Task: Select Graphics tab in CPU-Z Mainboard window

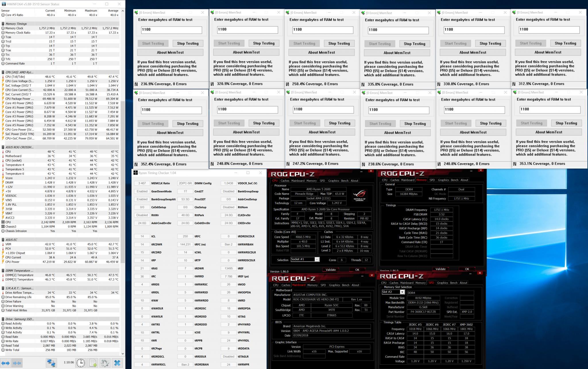Action: point(334,285)
